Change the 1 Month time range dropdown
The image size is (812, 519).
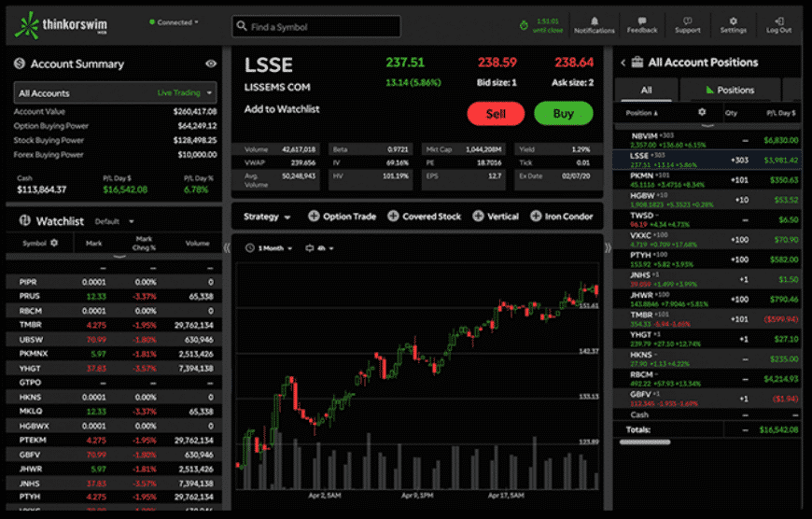click(x=269, y=248)
